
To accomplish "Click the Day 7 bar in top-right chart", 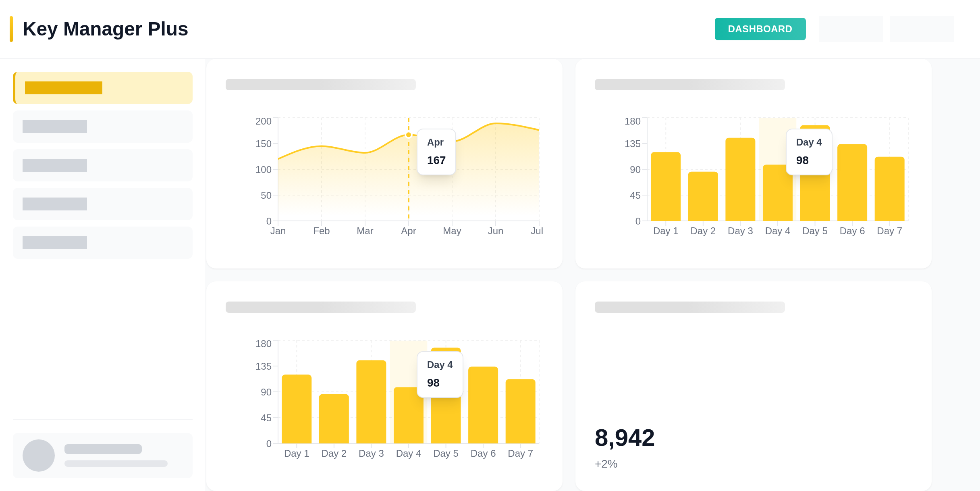I will tap(889, 189).
